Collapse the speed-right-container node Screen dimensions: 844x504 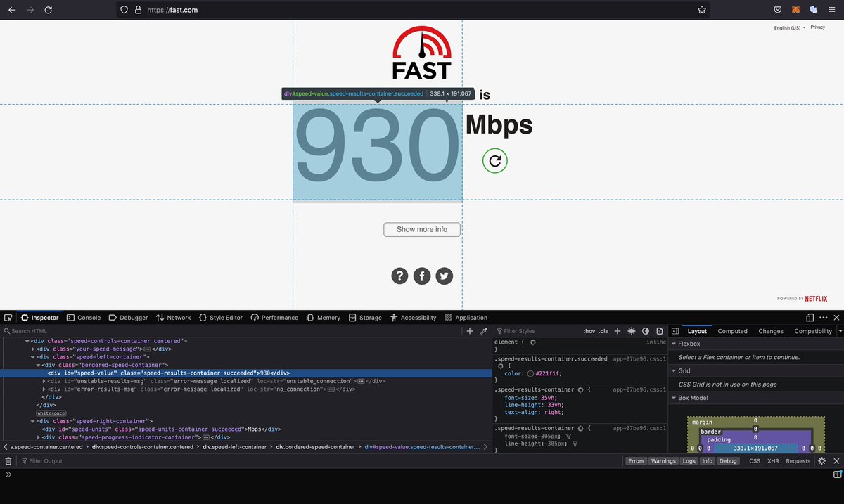[x=34, y=421]
